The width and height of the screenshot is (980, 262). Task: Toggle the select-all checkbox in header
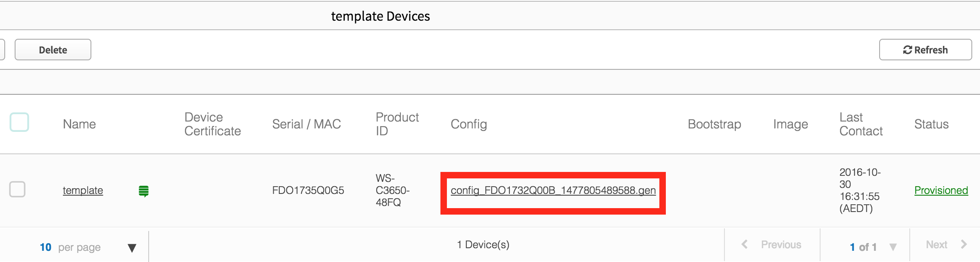[x=19, y=122]
